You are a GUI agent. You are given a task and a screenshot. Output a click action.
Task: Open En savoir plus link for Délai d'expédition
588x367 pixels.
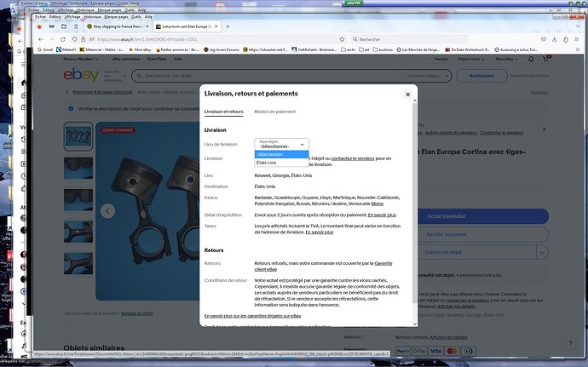(x=382, y=215)
